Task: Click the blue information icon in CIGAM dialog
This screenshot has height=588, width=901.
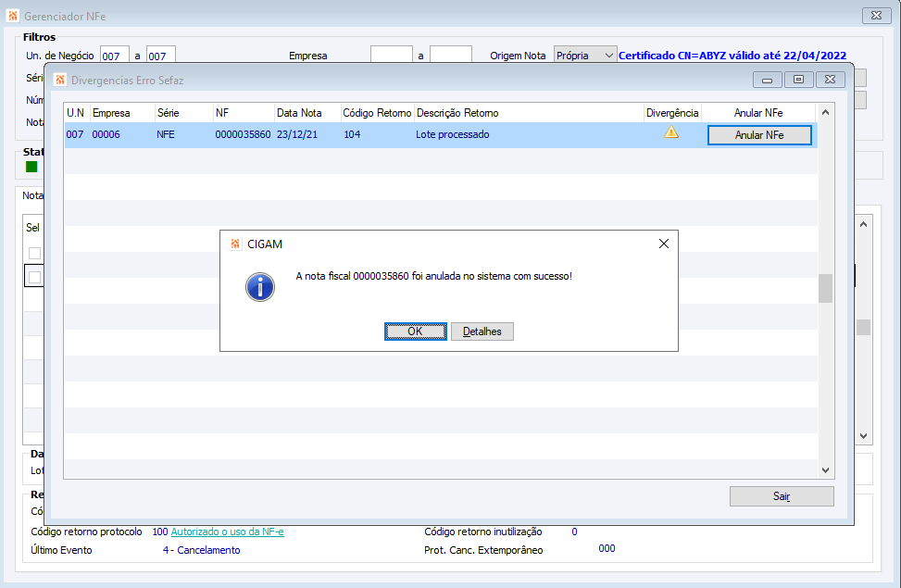Action: (259, 287)
